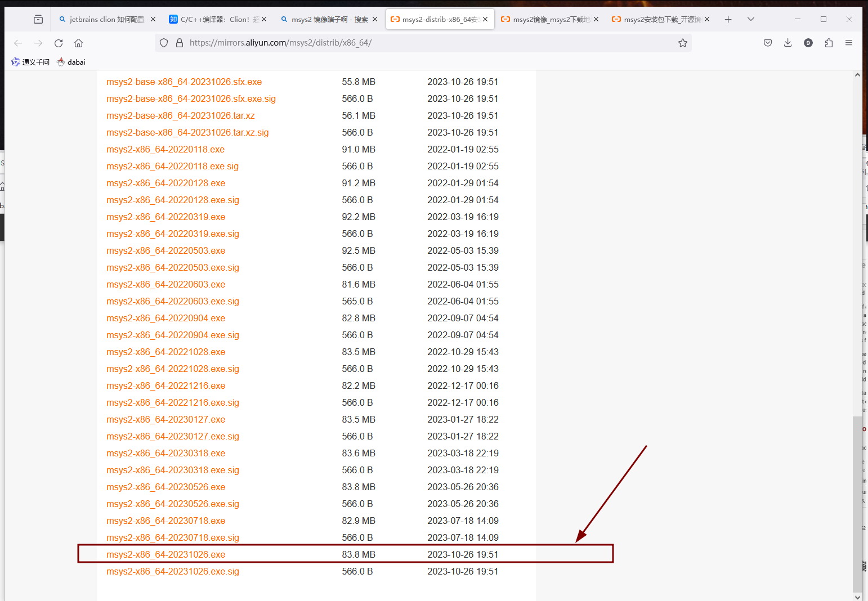Open the downloads panel
Screen dimensions: 868x601
788,42
